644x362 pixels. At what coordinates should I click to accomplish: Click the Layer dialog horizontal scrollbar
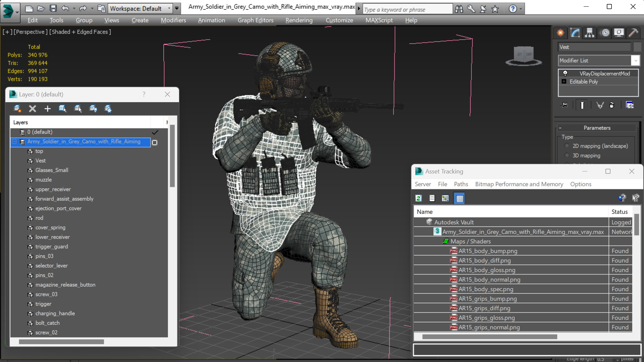[61, 342]
